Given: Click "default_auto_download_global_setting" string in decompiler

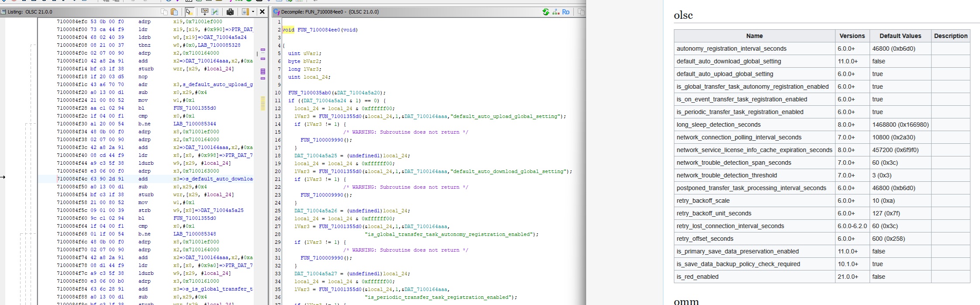Looking at the screenshot, I should (x=508, y=171).
